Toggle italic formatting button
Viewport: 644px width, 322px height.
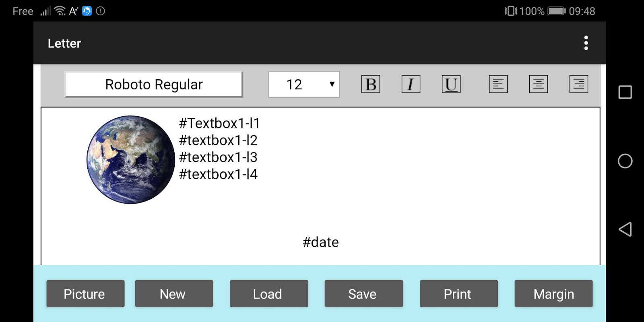click(x=411, y=84)
